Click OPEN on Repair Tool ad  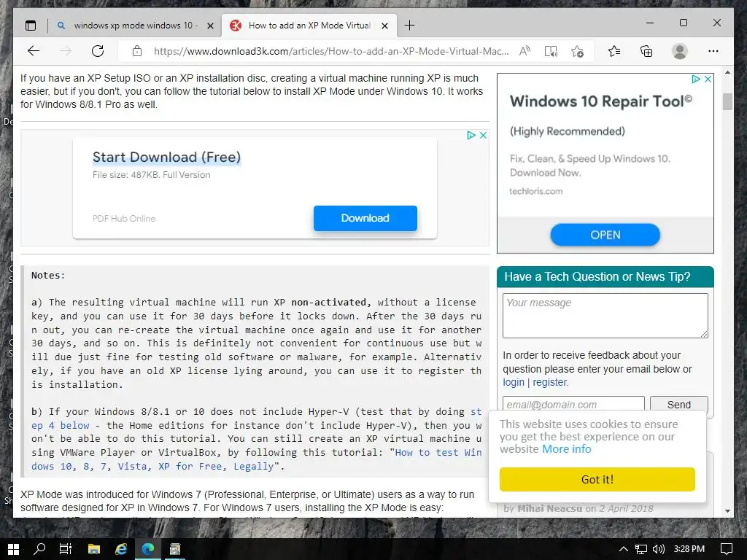[x=605, y=235]
